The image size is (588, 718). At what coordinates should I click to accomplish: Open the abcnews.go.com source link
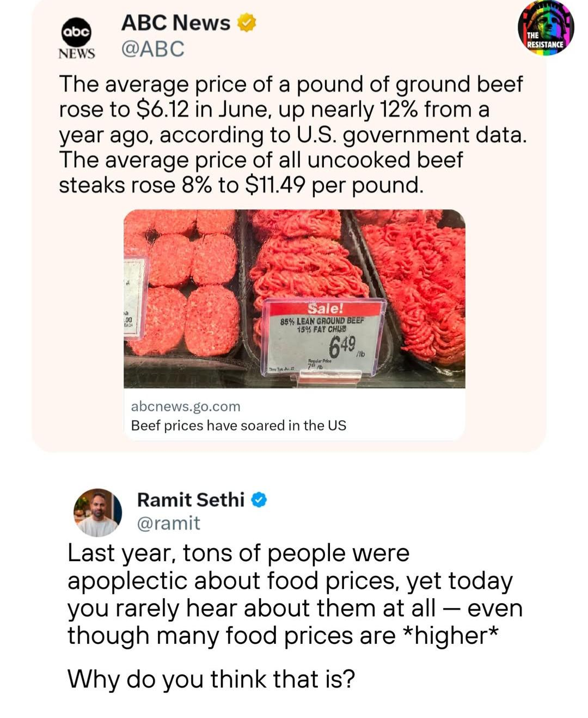(x=186, y=406)
